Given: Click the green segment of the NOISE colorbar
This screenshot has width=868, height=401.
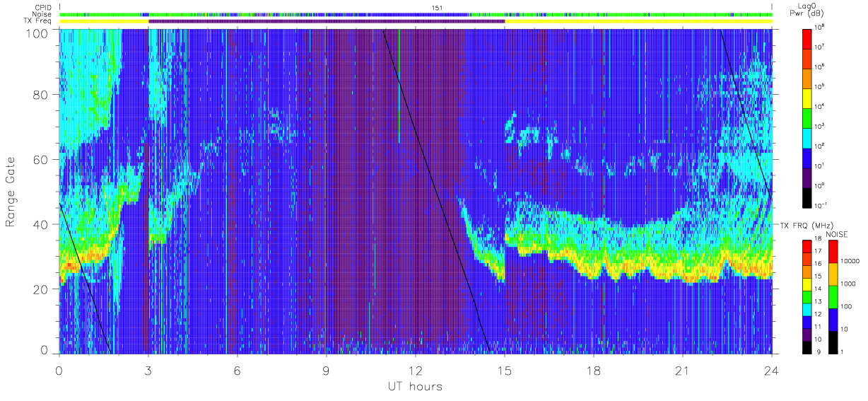Looking at the screenshot, I should click(x=833, y=297).
